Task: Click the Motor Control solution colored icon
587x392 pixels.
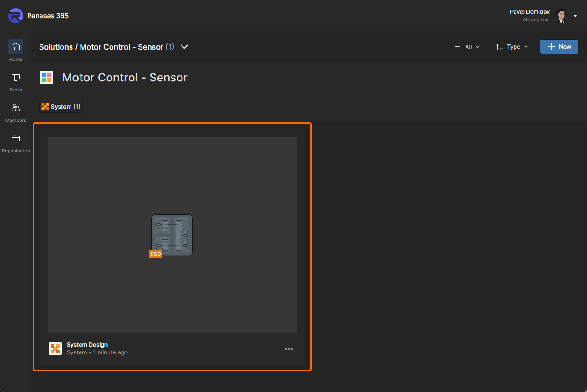Action: click(x=47, y=78)
